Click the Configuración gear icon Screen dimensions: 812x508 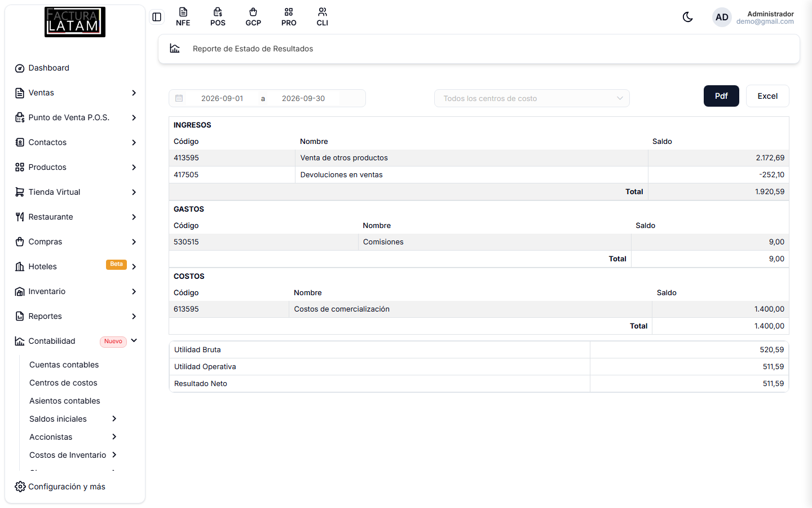[x=20, y=487]
